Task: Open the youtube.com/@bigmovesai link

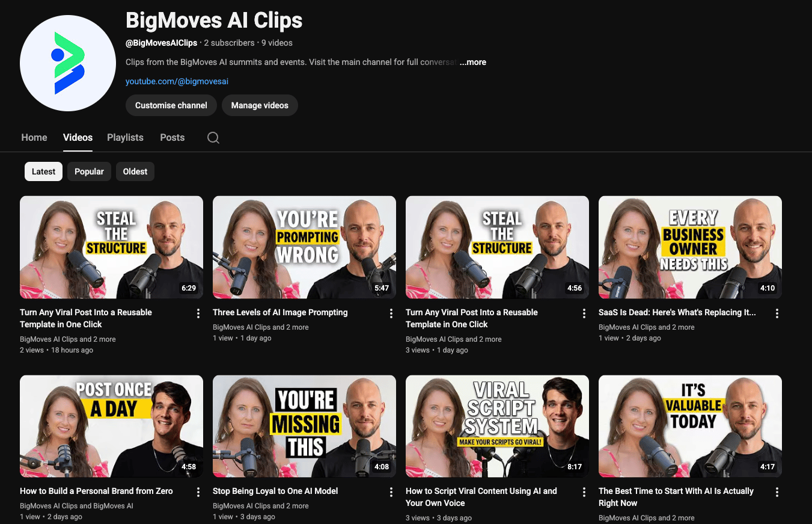Action: (x=177, y=81)
